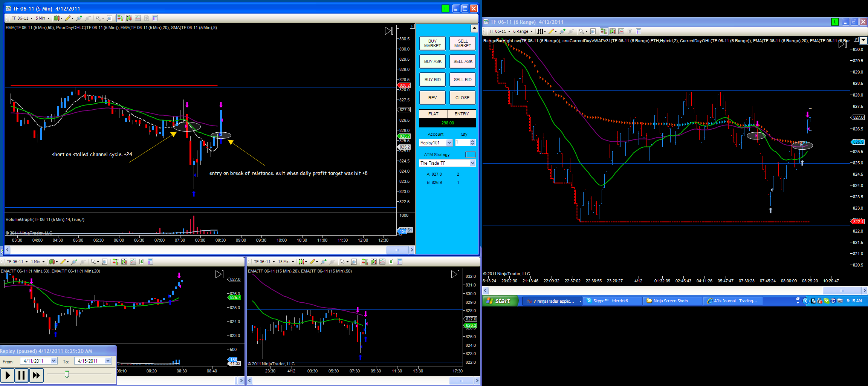Click zoom out magnifier in 5 Min chart
This screenshot has height=386, width=868.
coord(88,18)
